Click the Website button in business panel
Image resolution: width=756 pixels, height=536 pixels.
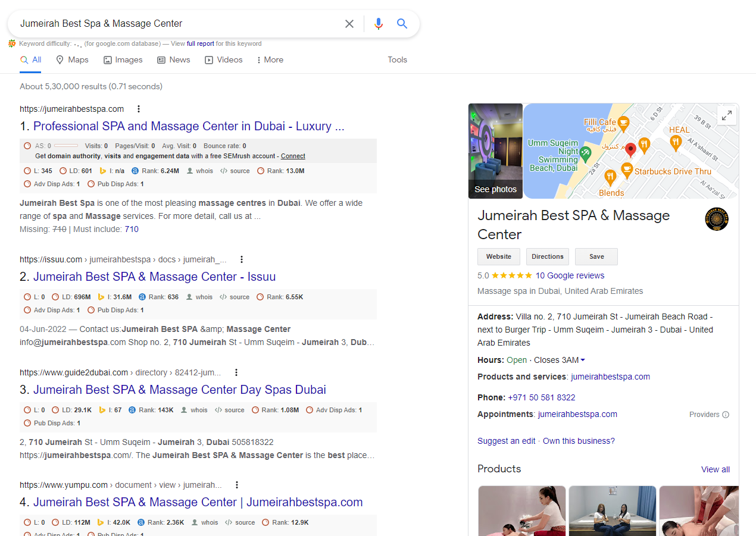[x=498, y=256]
